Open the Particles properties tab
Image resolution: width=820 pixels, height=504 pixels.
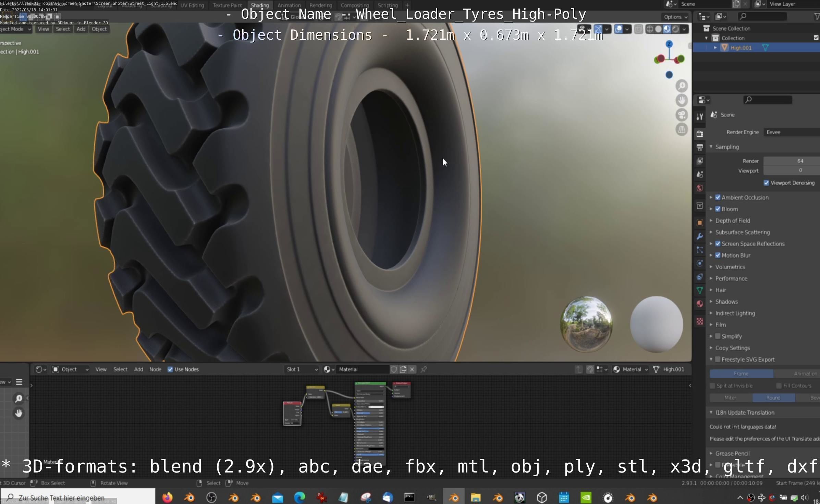[x=700, y=250]
